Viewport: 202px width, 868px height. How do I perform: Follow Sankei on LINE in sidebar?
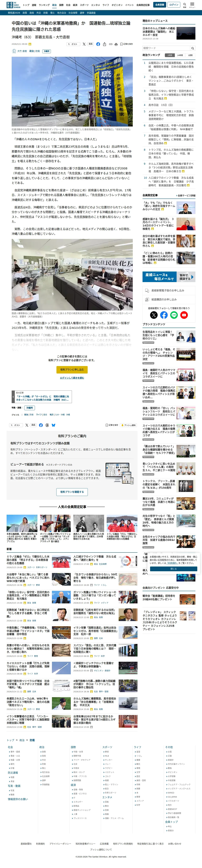[x=174, y=315]
